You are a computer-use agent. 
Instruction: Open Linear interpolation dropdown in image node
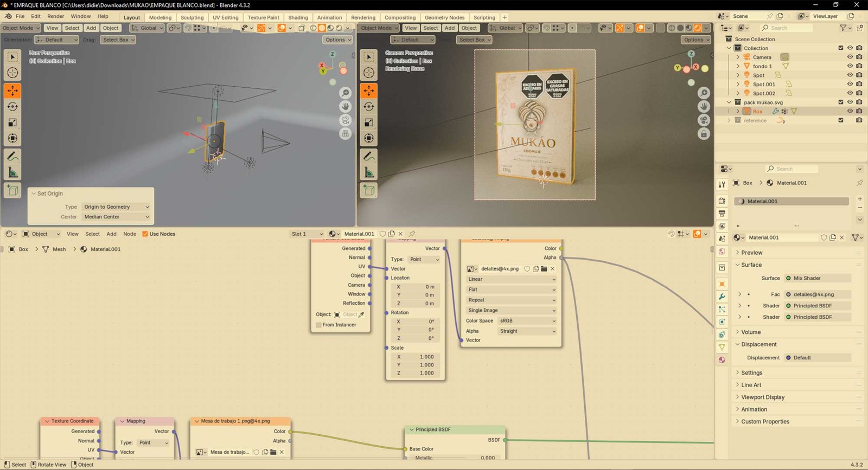(511, 279)
